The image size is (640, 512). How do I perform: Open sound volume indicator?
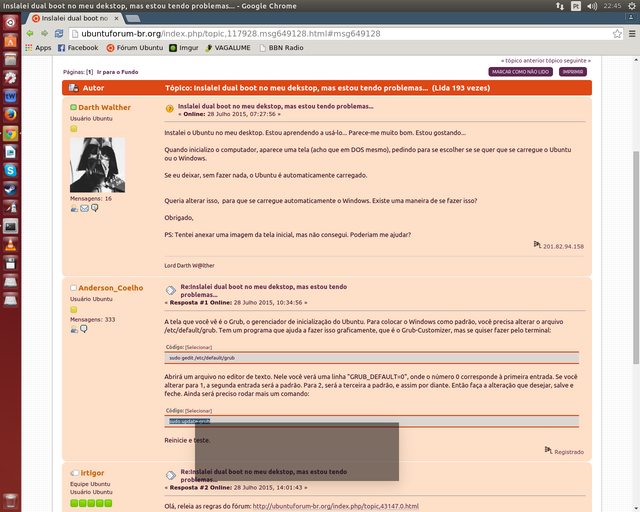(x=592, y=6)
